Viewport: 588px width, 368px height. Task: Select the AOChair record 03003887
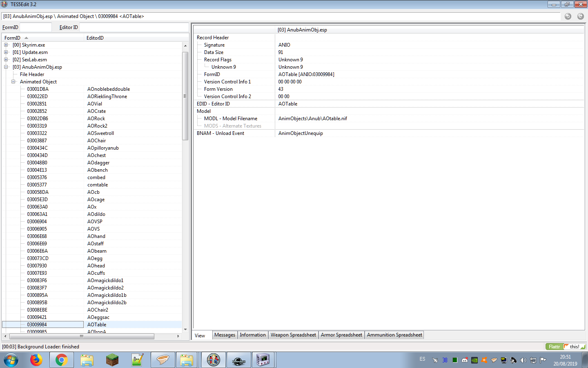coord(92,141)
